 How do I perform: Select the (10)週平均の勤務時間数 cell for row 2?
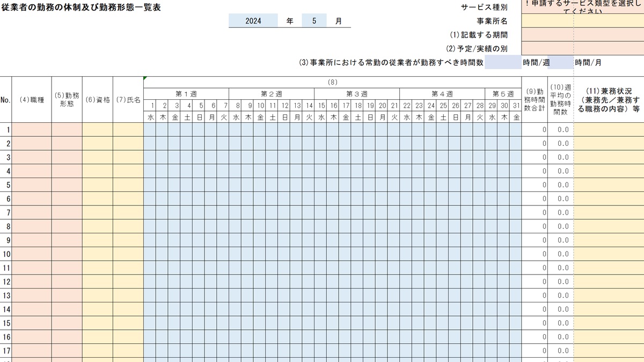(x=560, y=144)
